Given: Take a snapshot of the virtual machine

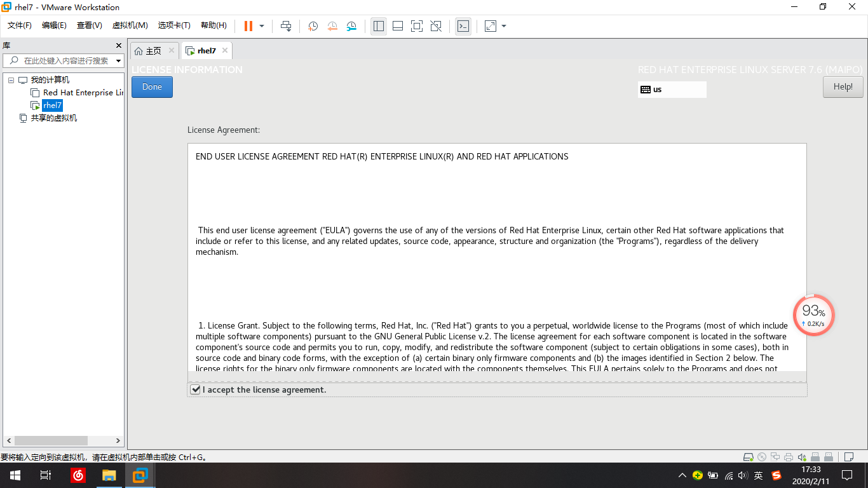Looking at the screenshot, I should click(313, 26).
